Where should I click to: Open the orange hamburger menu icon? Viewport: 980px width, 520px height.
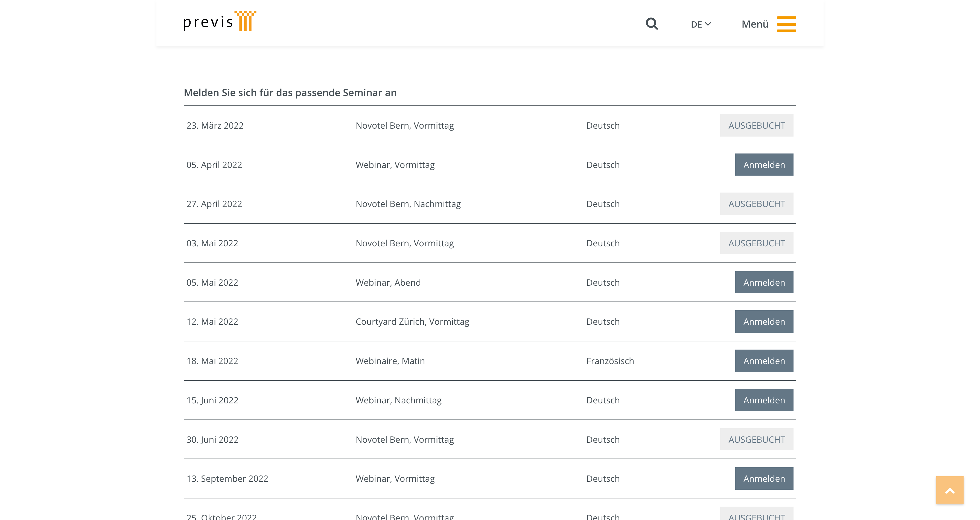[x=786, y=24]
